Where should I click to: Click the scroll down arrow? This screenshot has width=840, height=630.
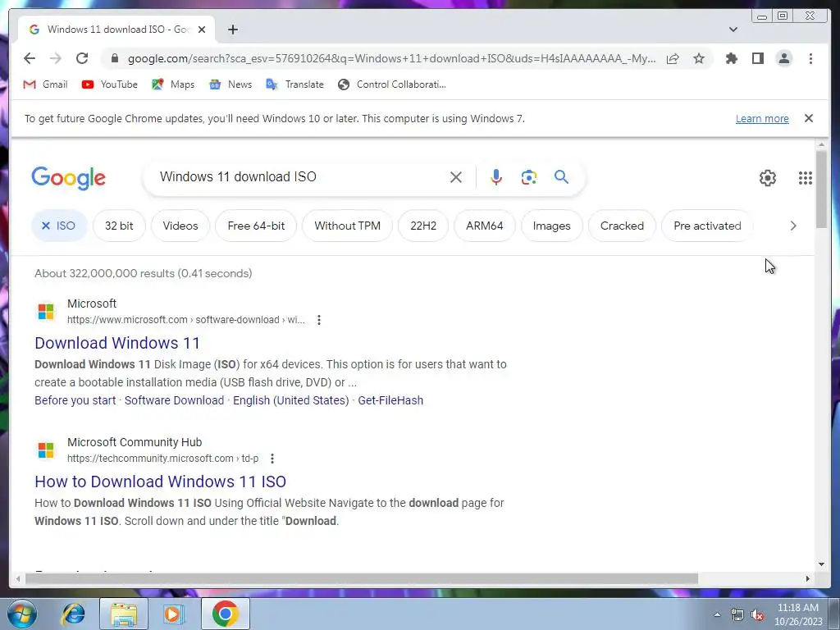click(x=821, y=564)
